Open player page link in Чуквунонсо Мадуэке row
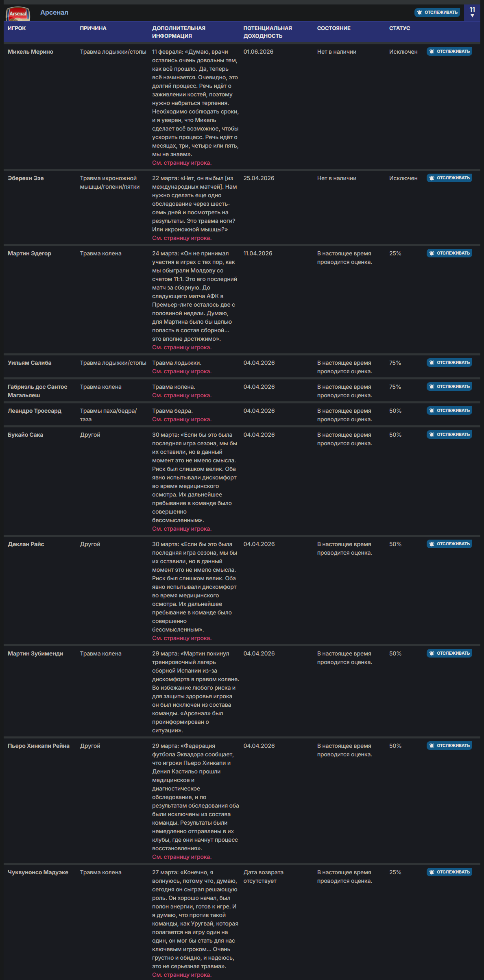The width and height of the screenshot is (484, 980). click(x=182, y=975)
